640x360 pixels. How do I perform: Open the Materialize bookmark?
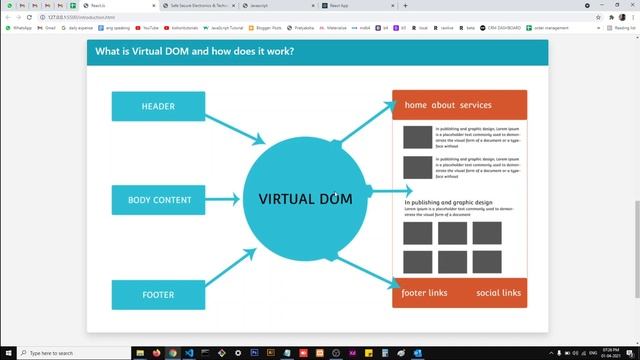333,28
